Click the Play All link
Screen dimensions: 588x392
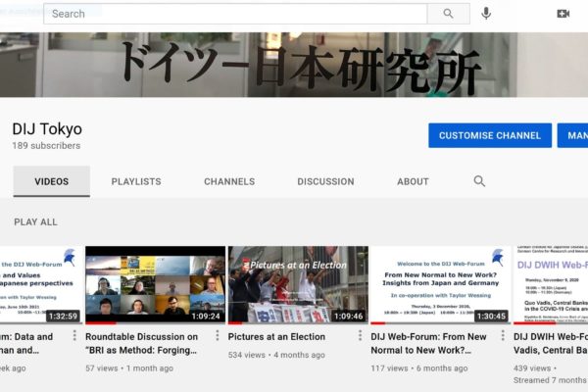click(35, 222)
